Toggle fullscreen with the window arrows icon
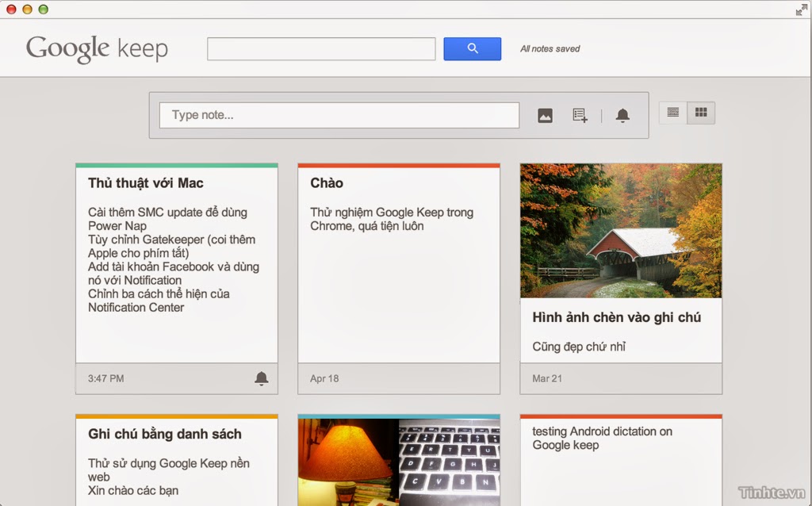This screenshot has height=506, width=812. (x=801, y=10)
